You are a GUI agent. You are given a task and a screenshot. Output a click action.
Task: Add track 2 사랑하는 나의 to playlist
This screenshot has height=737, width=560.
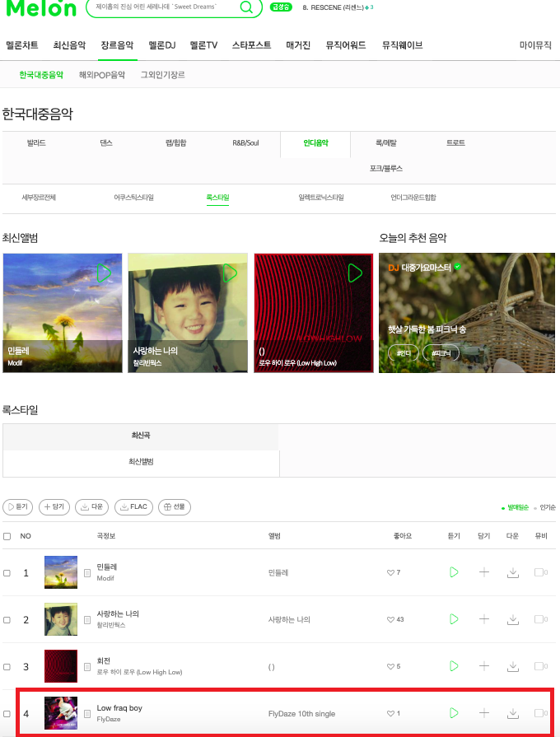484,619
